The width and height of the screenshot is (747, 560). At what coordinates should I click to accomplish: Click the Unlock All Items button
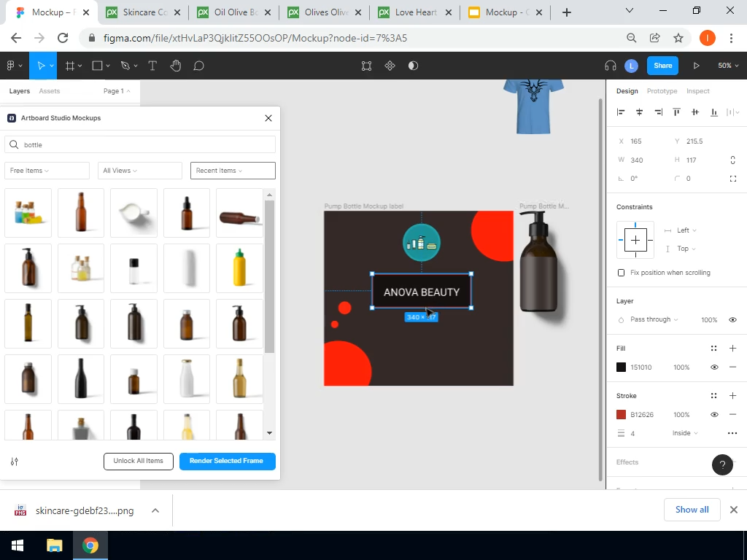(x=139, y=461)
